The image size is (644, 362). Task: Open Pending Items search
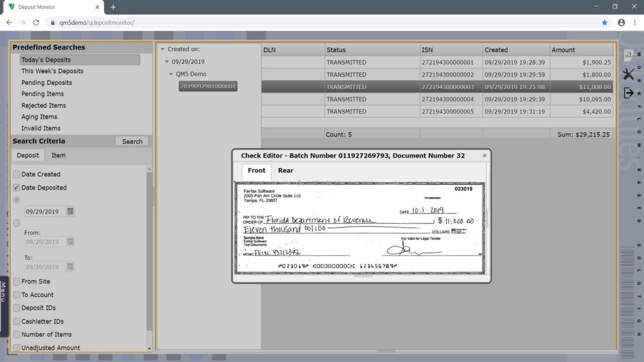click(x=43, y=94)
